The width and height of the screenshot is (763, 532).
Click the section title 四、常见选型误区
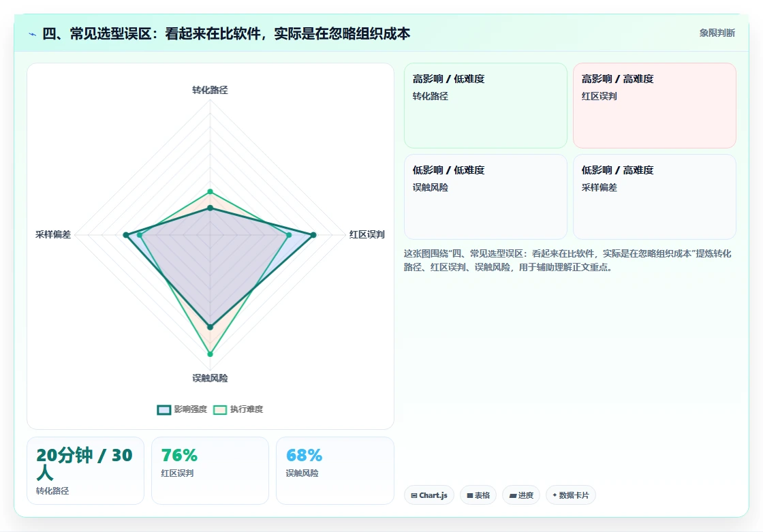tap(226, 33)
